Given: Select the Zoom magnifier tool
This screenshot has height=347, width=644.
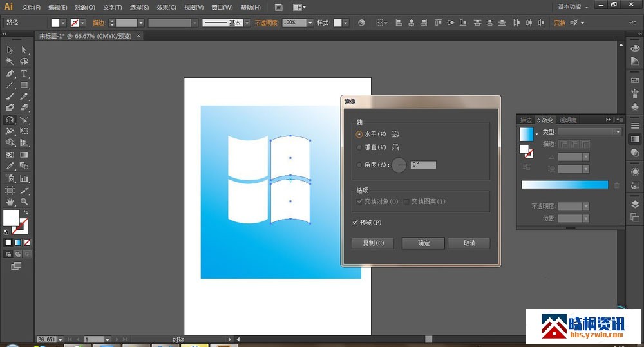Looking at the screenshot, I should [x=24, y=202].
